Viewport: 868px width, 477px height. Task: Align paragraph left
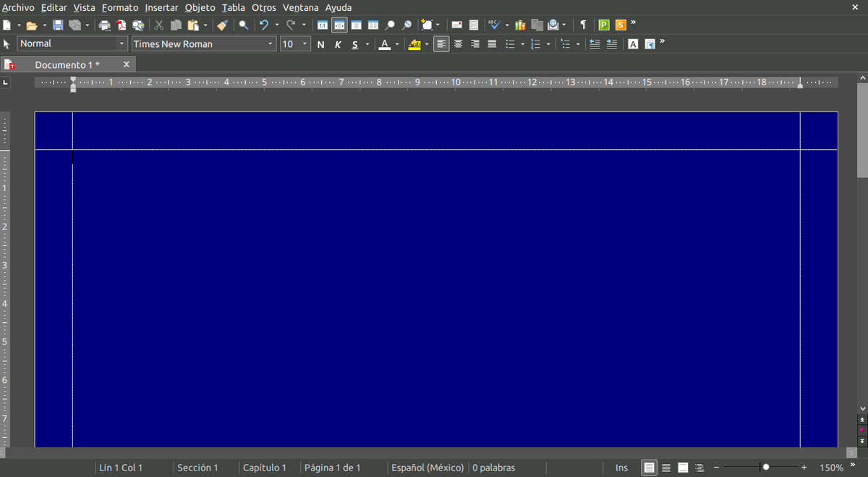(441, 44)
